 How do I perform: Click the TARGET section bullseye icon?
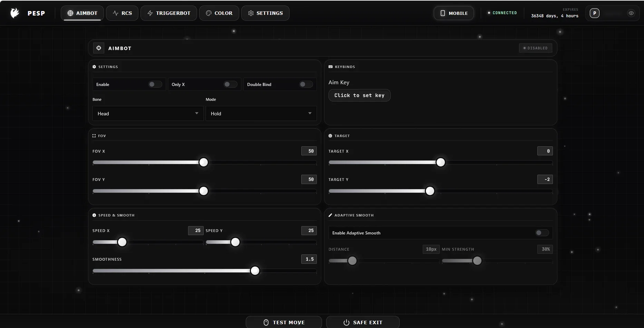(330, 136)
